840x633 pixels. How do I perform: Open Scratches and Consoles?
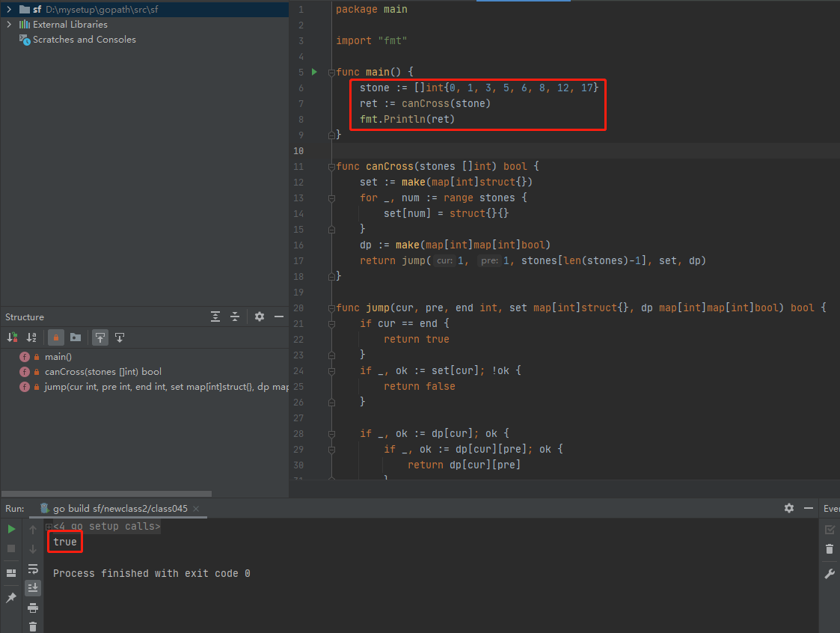[84, 40]
